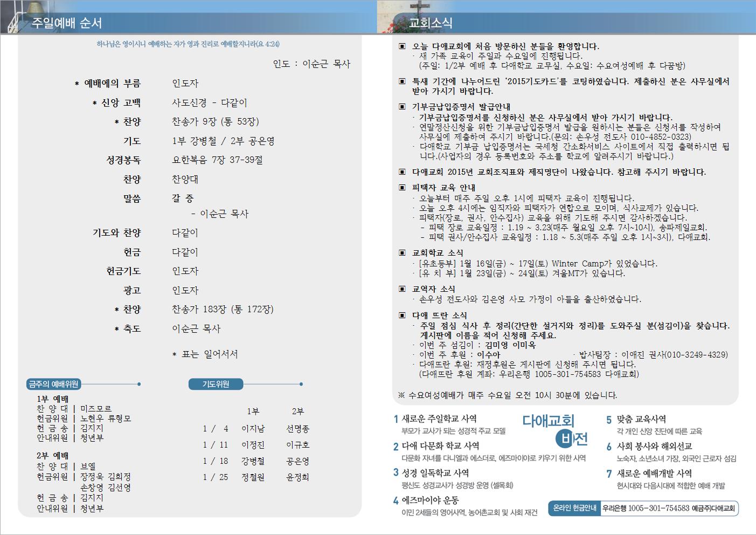Click the bell image beside 주일예배 순서
The image size is (756, 535).
[12, 17]
